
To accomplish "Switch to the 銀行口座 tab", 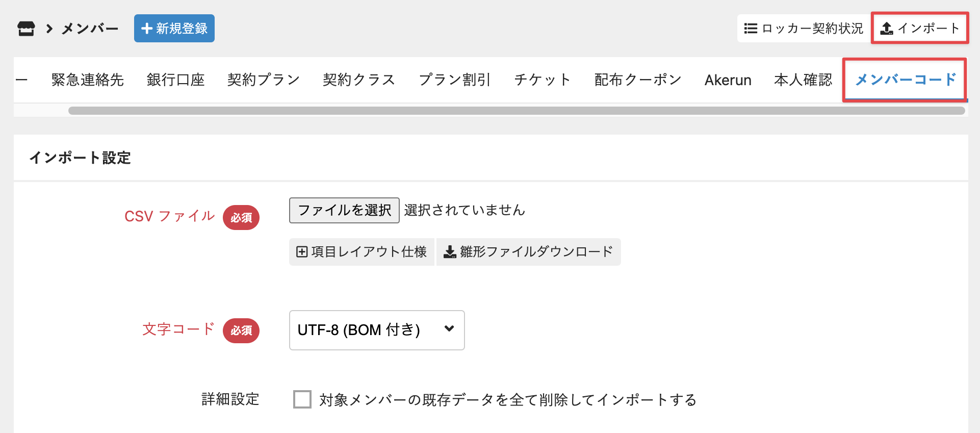I will [175, 80].
